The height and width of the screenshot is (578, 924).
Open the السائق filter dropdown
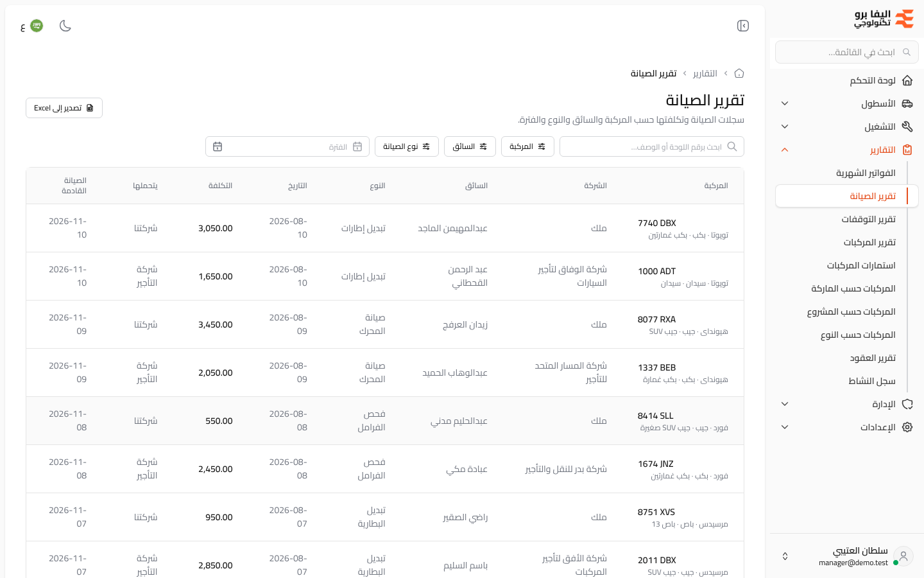coord(470,146)
